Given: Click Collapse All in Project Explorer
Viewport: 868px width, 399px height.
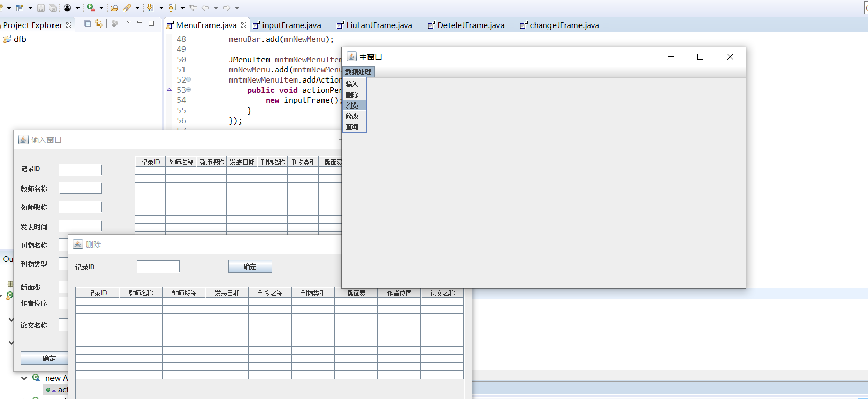Looking at the screenshot, I should [87, 23].
